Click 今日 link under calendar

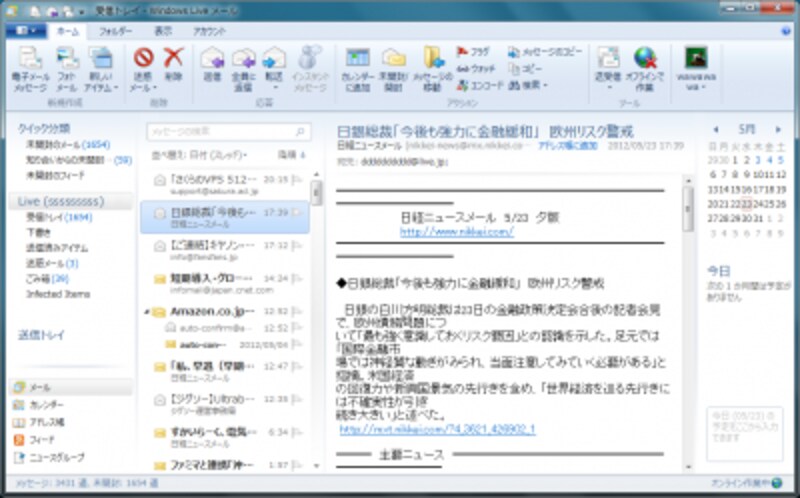pos(718,271)
